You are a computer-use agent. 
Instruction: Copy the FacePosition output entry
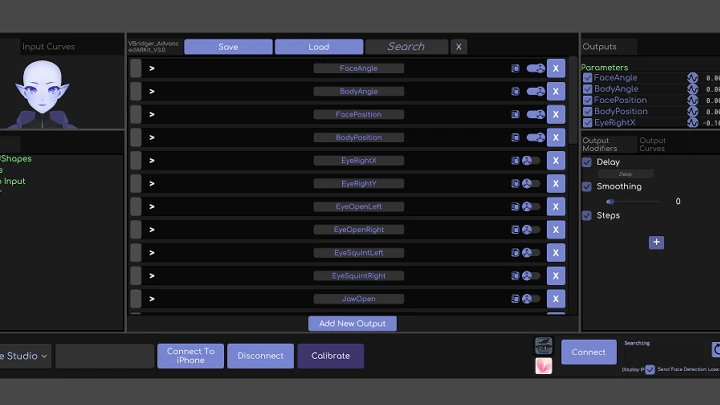(x=515, y=114)
